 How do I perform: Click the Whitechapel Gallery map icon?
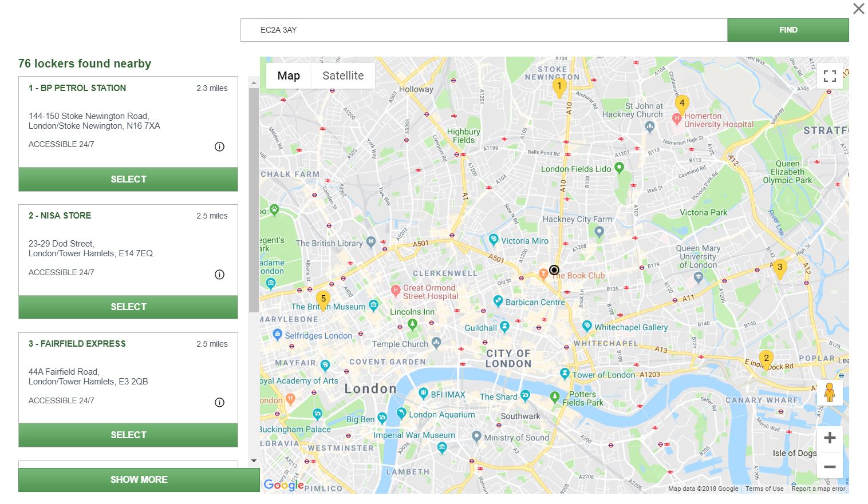[x=587, y=326]
